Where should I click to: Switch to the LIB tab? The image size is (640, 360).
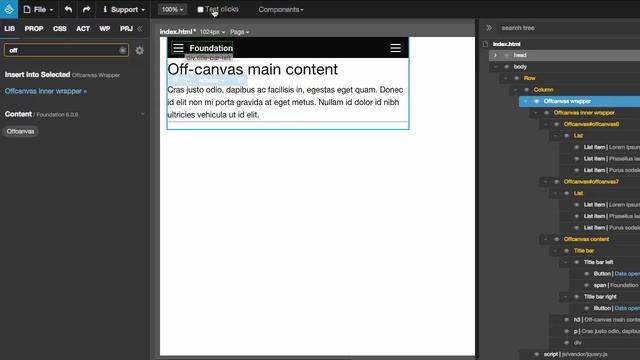coord(9,29)
